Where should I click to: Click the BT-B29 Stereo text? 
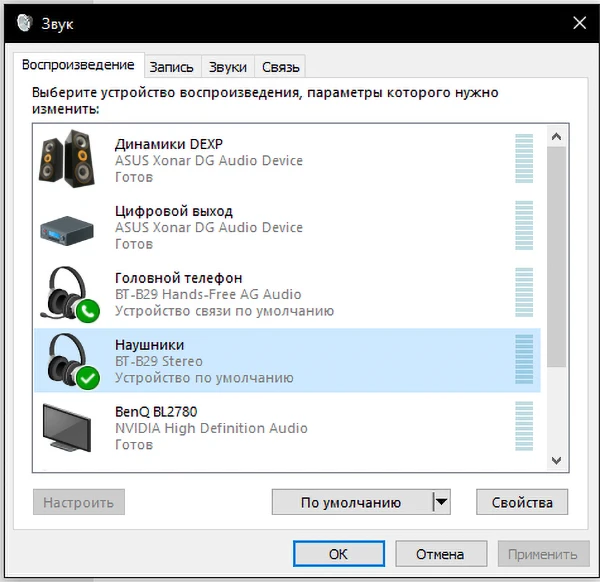point(159,361)
